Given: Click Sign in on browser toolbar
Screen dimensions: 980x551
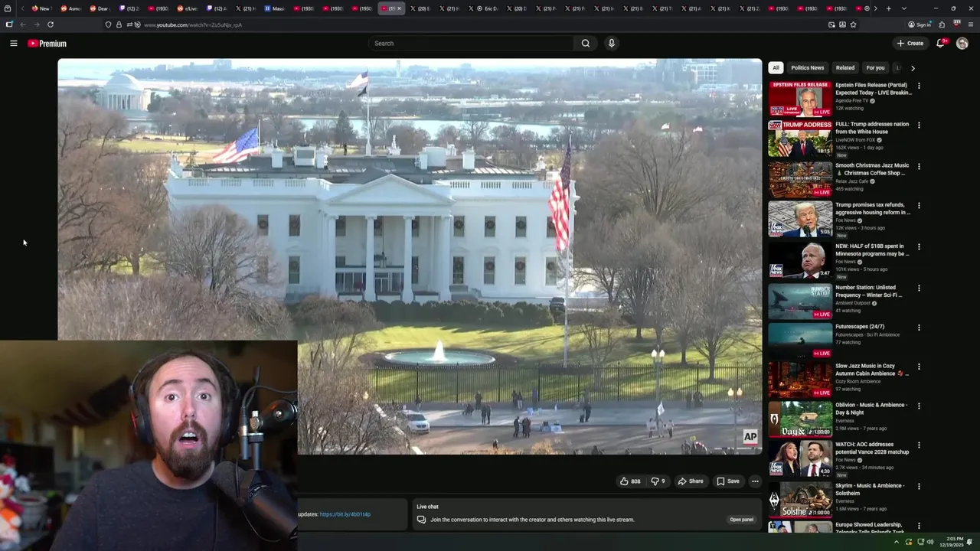Looking at the screenshot, I should tap(920, 24).
